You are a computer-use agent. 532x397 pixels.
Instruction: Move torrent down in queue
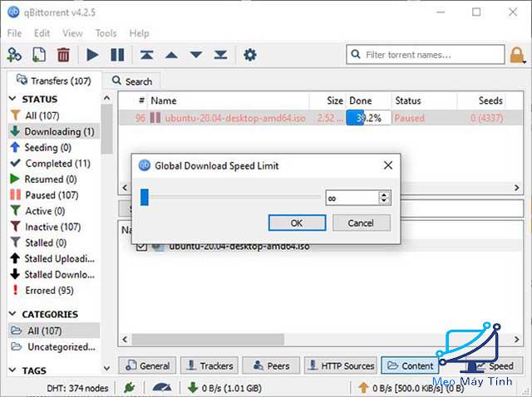pyautogui.click(x=196, y=55)
